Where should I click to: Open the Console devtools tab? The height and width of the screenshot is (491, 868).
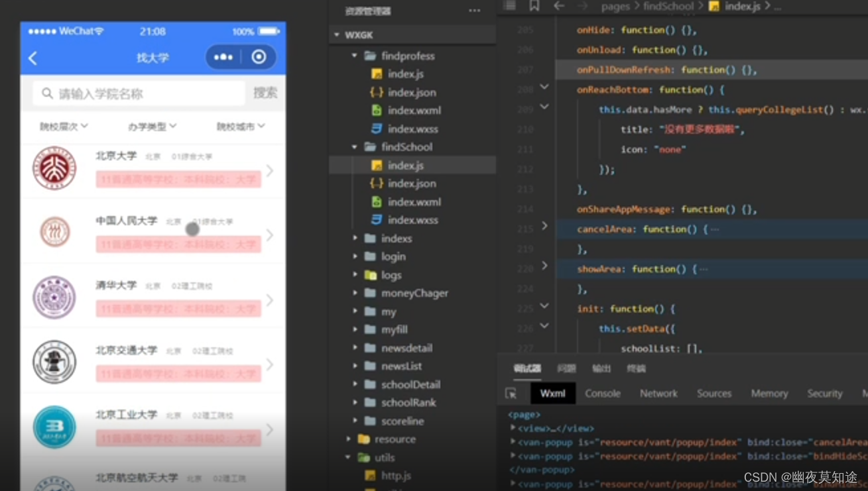pos(603,394)
